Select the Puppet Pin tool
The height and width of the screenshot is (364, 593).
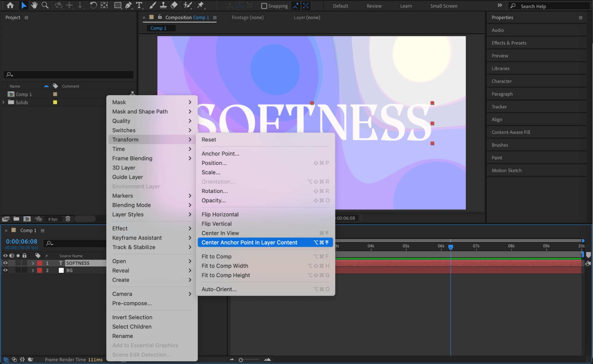[x=201, y=5]
